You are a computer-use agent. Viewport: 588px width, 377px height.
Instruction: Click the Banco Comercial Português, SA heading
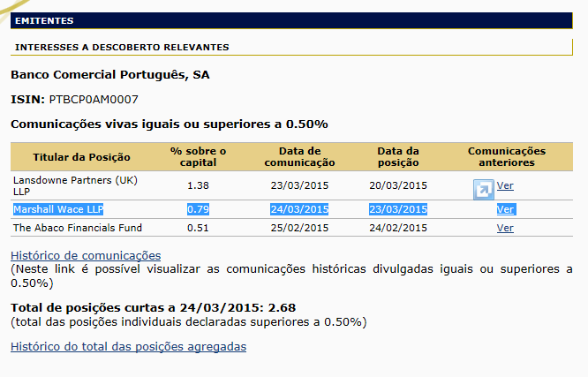pyautogui.click(x=110, y=75)
